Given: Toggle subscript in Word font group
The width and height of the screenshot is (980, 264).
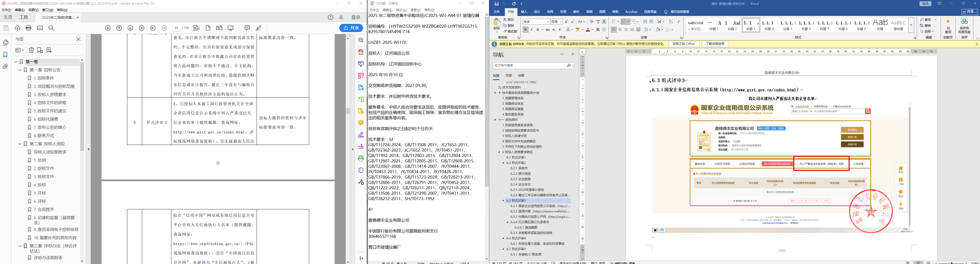Looking at the screenshot, I should 554,30.
